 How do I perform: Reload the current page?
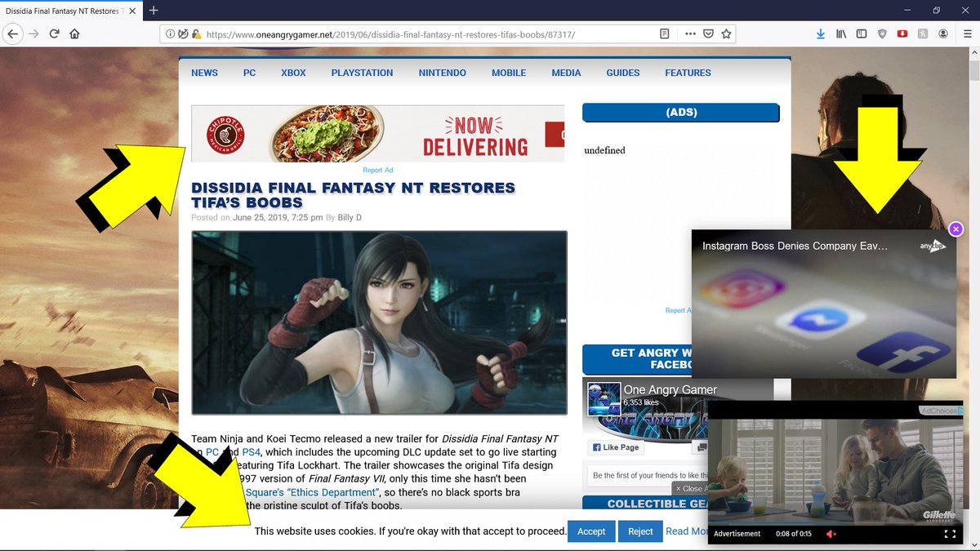[x=55, y=34]
